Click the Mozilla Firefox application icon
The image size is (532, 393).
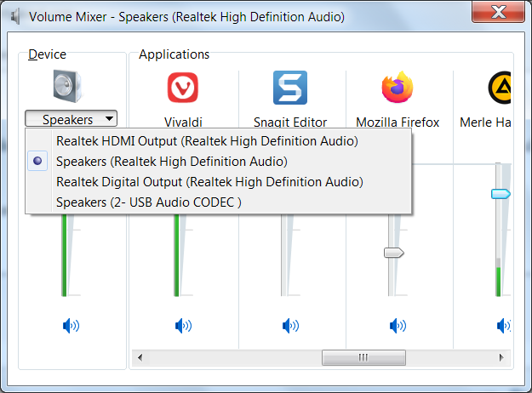click(x=398, y=87)
